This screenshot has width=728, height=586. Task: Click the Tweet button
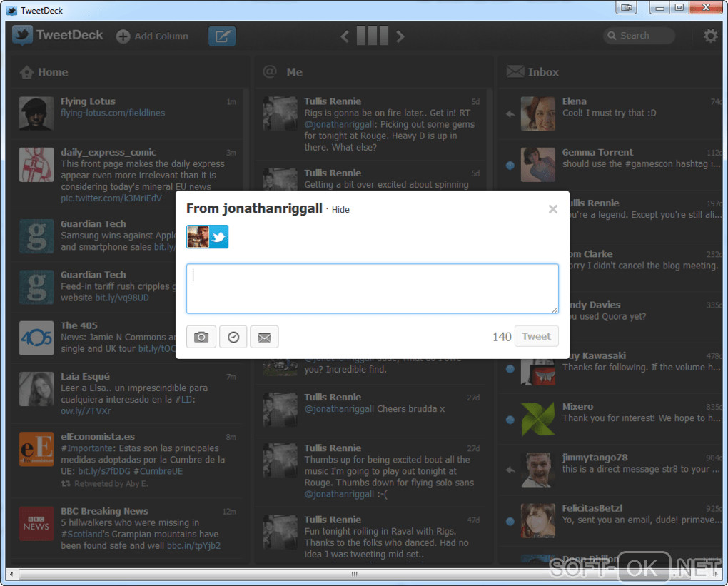point(536,336)
